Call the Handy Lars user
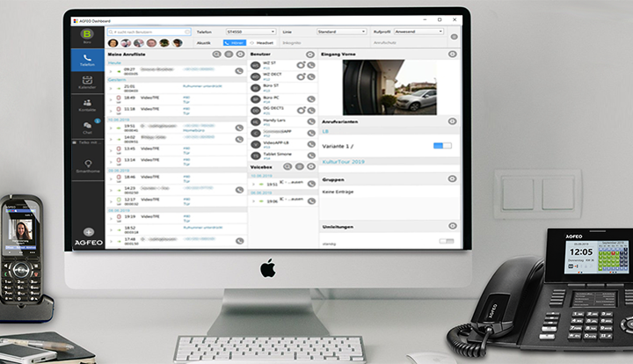This screenshot has height=364, width=633. (x=310, y=122)
